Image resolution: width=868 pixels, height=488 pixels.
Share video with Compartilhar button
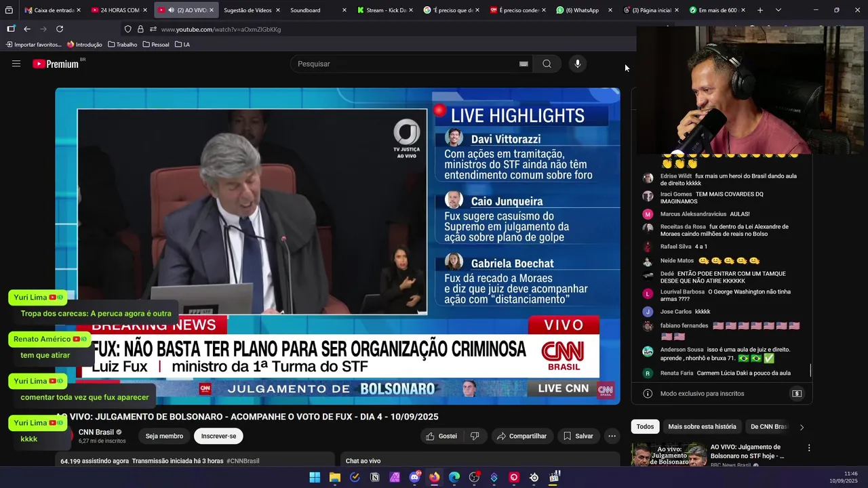[x=522, y=436]
